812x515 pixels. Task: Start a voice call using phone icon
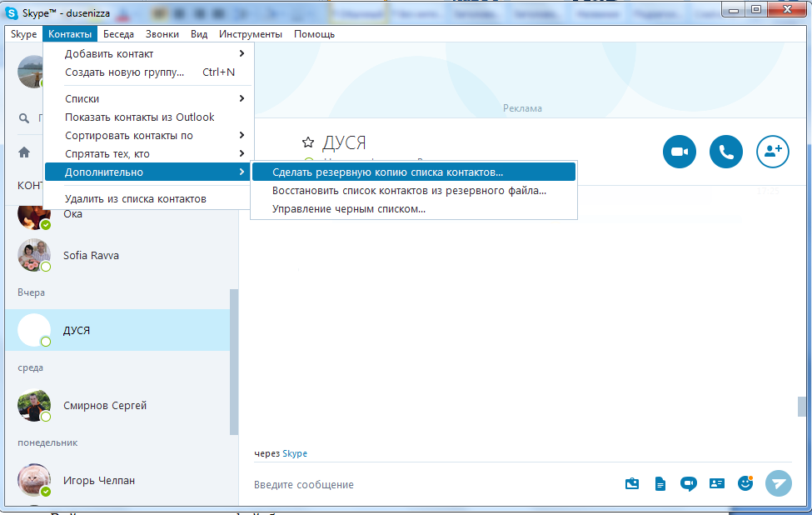(x=726, y=152)
